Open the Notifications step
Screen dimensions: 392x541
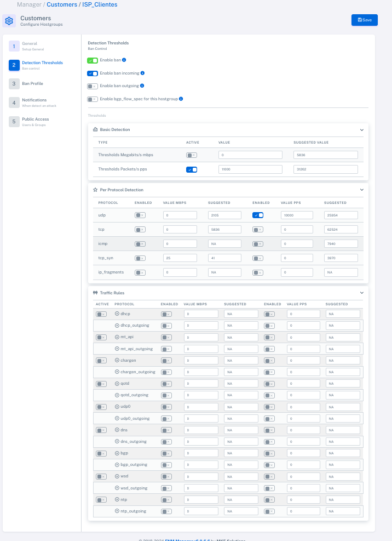click(x=34, y=102)
